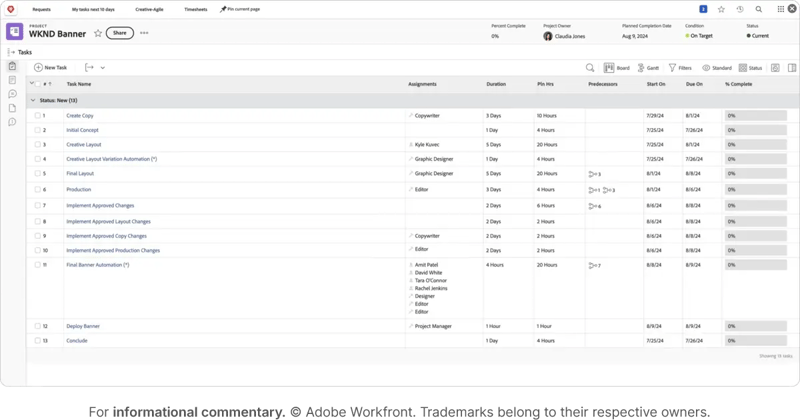Viewport: 800px width, 420px height.
Task: Open recent items clock icon
Action: click(740, 9)
